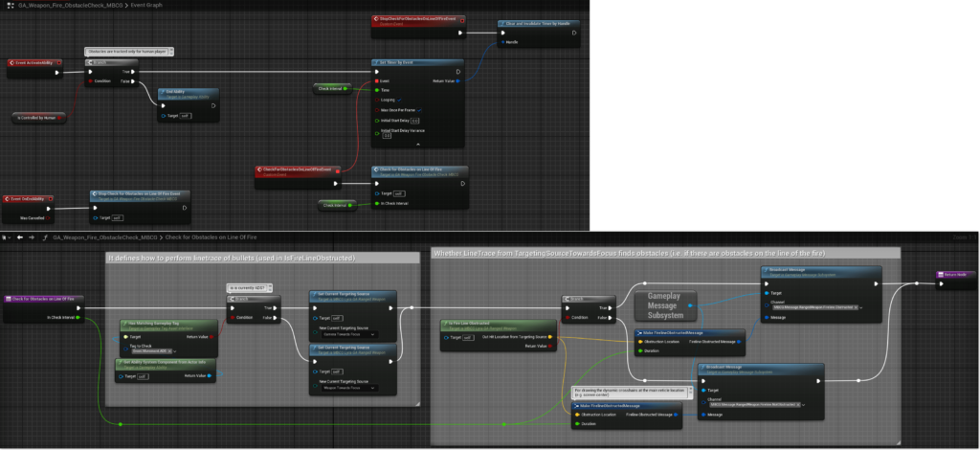Click the Initial Start Delay value field
Image resolution: width=980 pixels, height=450 pixels.
415,121
